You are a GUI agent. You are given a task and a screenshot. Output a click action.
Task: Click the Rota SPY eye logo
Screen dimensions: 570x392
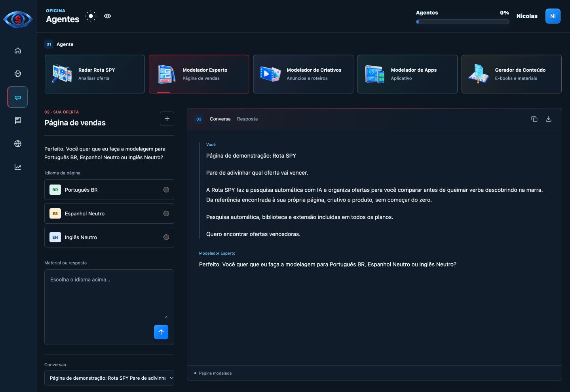(18, 19)
